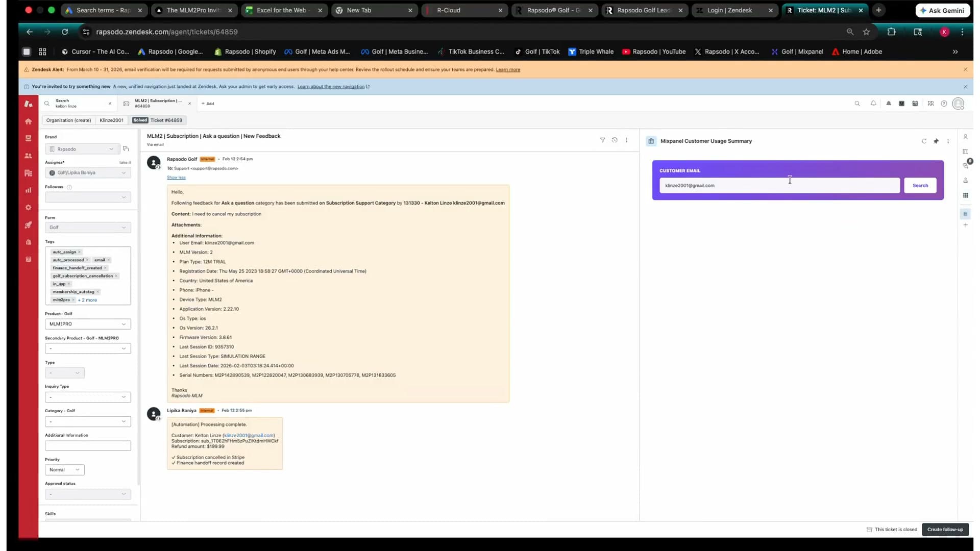Refresh the Mixpanel Customer Usage Summary
Screen dimensions: 980x551
[924, 141]
